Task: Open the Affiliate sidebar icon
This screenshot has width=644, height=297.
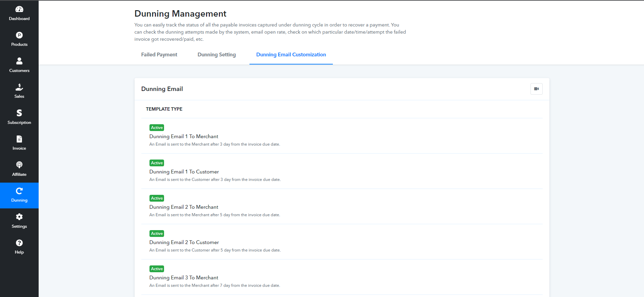Action: click(x=19, y=165)
